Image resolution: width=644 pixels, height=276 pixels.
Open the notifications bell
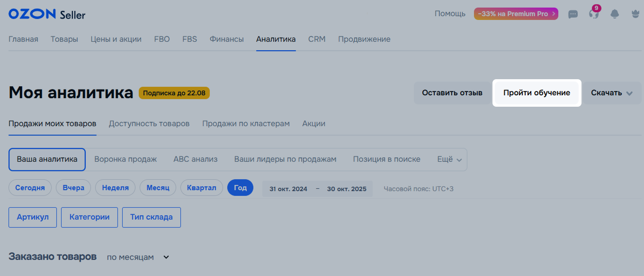coord(615,14)
